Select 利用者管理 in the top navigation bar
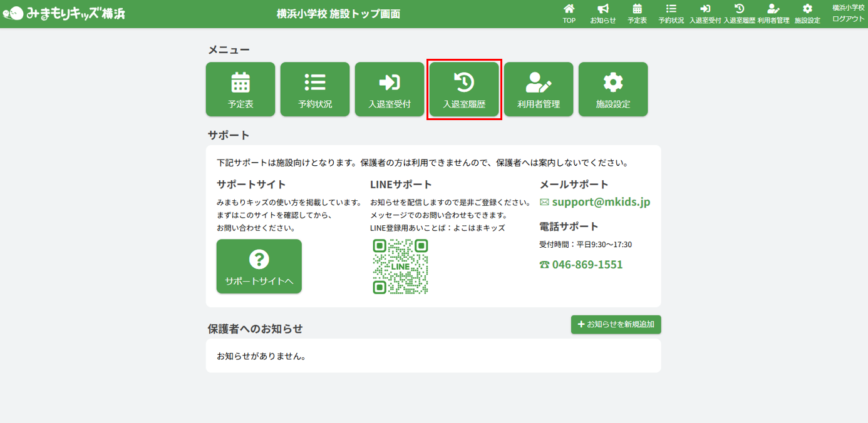 coord(773,14)
